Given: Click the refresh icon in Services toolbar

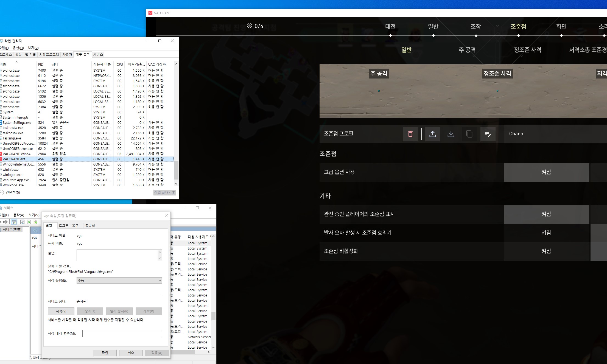Looking at the screenshot, I should 29,222.
